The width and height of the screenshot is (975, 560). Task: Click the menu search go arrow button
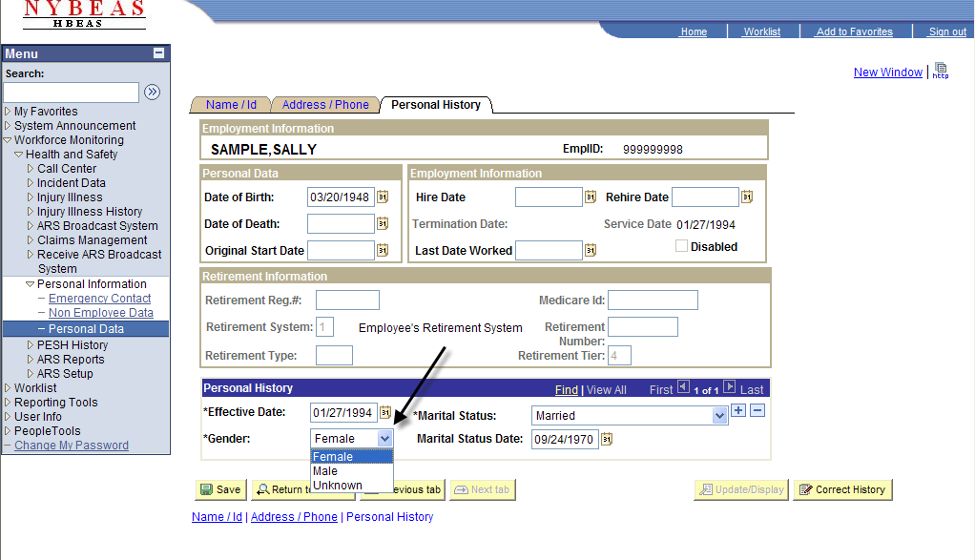[x=152, y=92]
